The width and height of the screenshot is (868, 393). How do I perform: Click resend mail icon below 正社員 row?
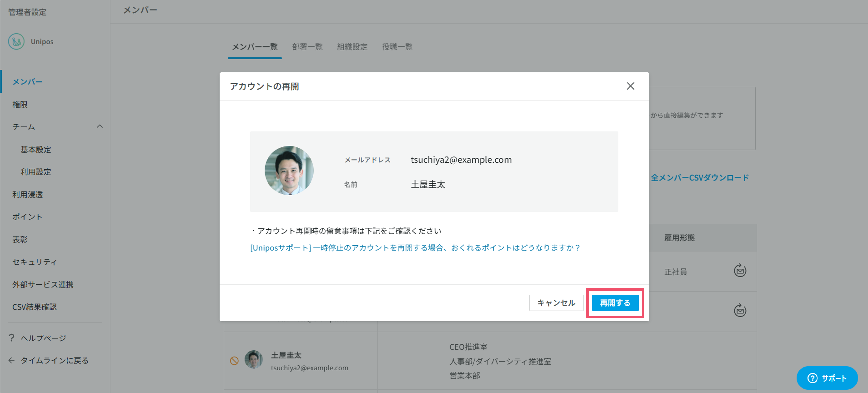click(740, 310)
